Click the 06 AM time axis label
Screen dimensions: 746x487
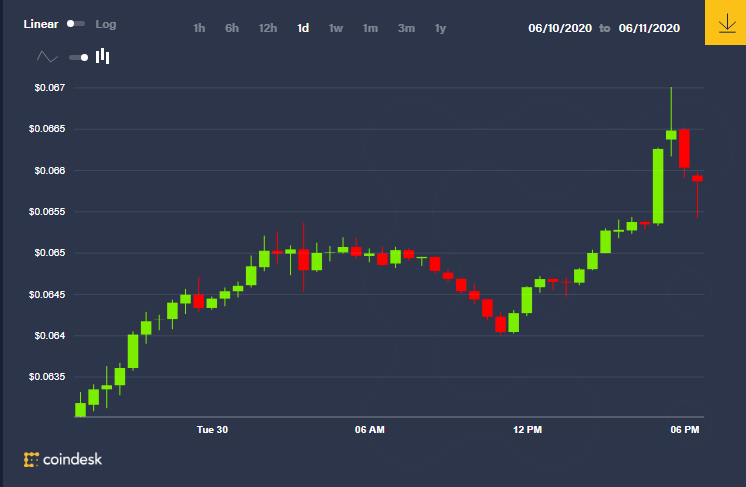[x=370, y=430]
